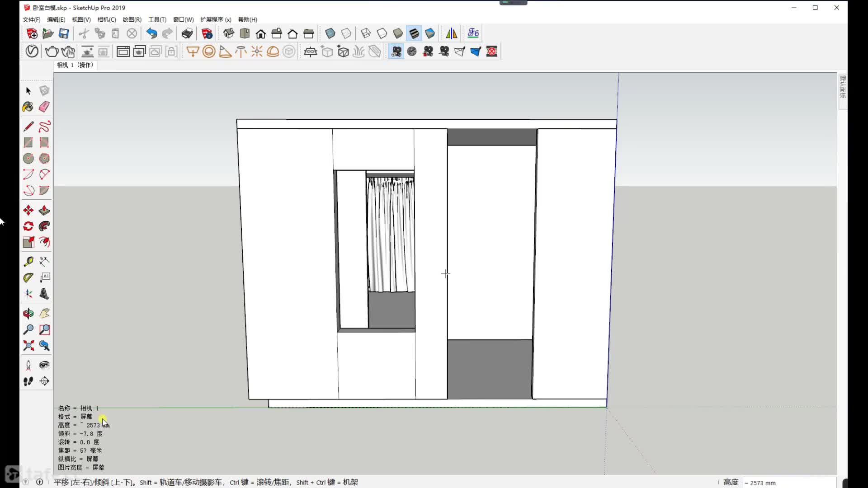Open the 文件(F) menu
Viewport: 868px width, 488px height.
[x=32, y=20]
